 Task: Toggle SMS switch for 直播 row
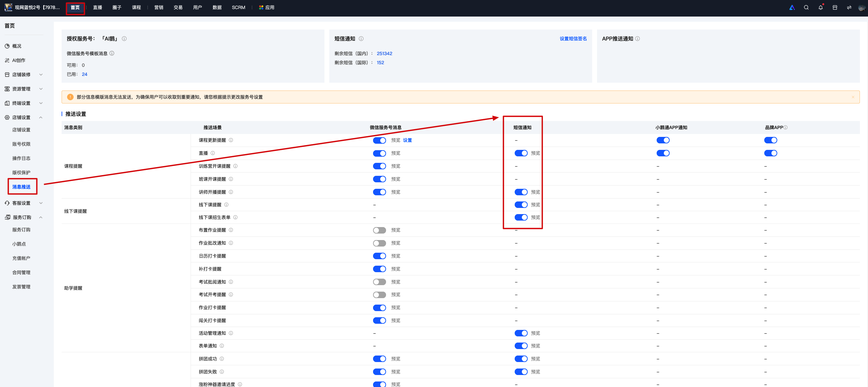[521, 153]
